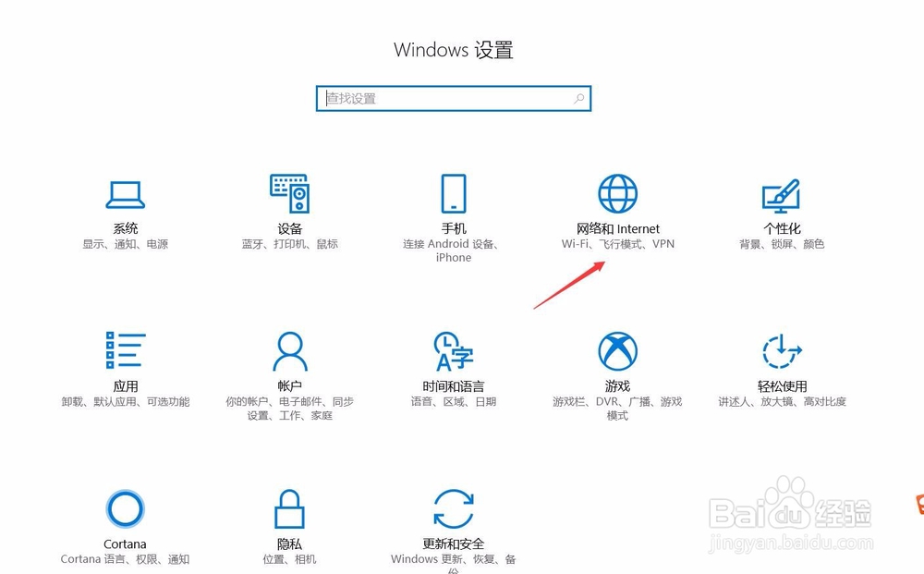Click the 游戏 label text
The width and height of the screenshot is (924, 574).
(617, 386)
